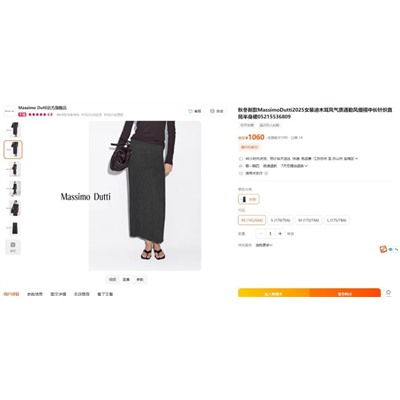Viewport: 400px width, 400px height.
Task: Open the icon tile below the image thumbnails
Action: [x=13, y=247]
